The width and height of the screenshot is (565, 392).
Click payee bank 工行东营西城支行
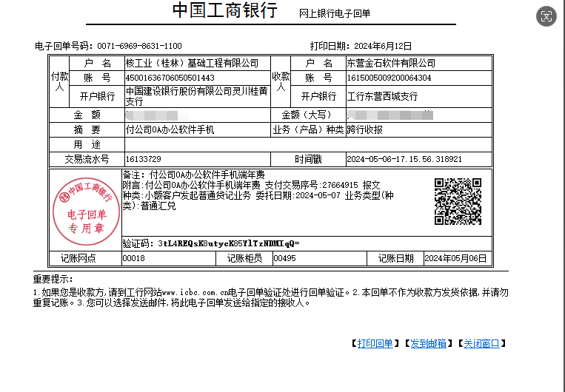[382, 96]
